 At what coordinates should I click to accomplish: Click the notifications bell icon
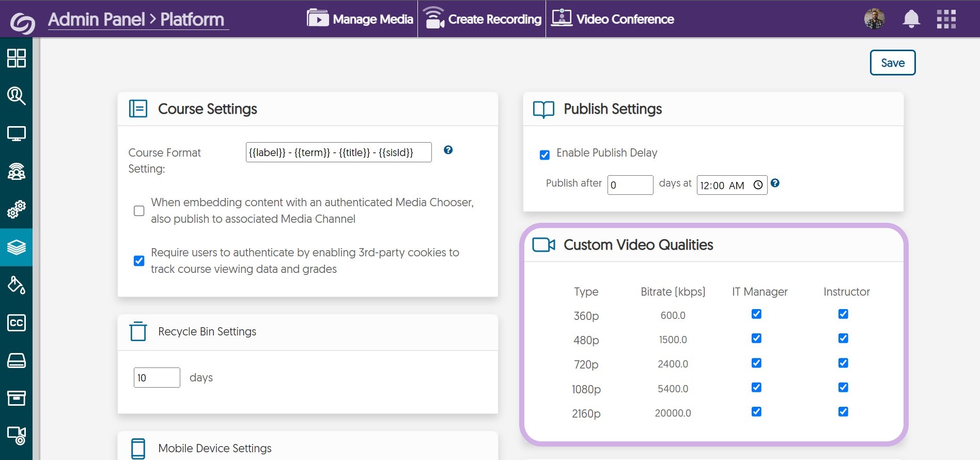point(911,19)
